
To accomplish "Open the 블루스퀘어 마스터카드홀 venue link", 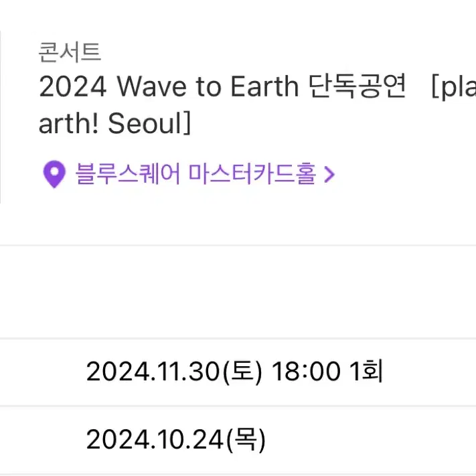I will [x=195, y=174].
